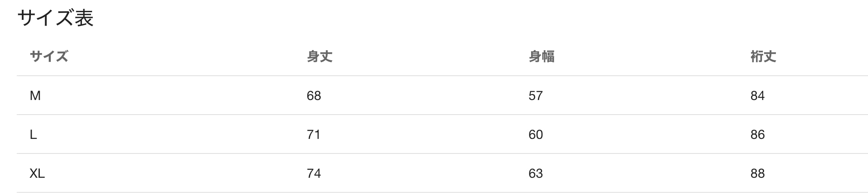This screenshot has height=196, width=868.
Task: Click the divider line between L and XL rows
Action: pos(442,153)
